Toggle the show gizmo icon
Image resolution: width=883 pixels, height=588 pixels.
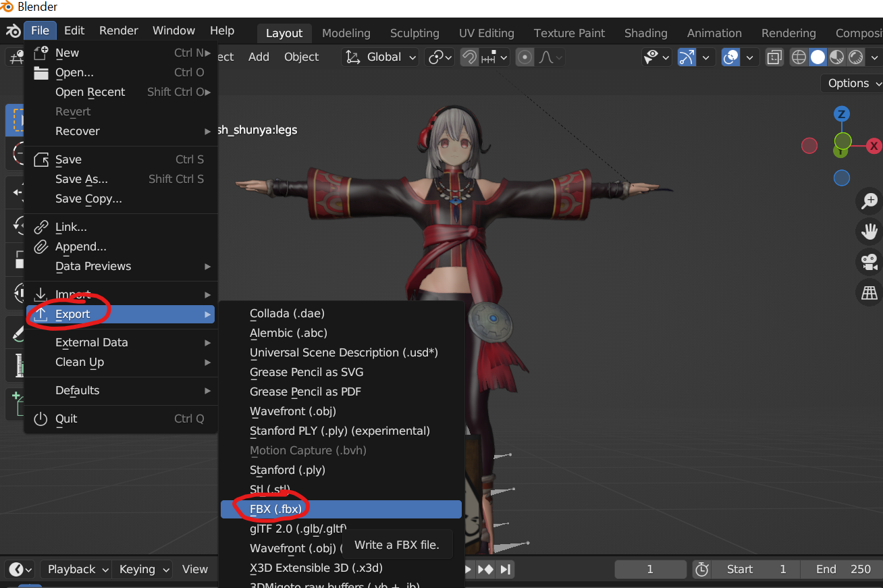point(687,57)
